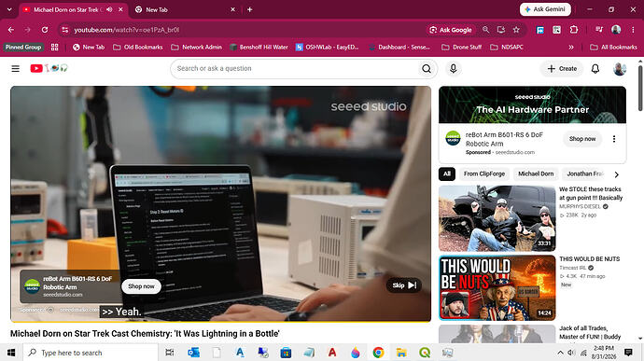Screen dimensions: 644x361
Task: Switch to the New Tab browser tab
Action: pyautogui.click(x=185, y=10)
